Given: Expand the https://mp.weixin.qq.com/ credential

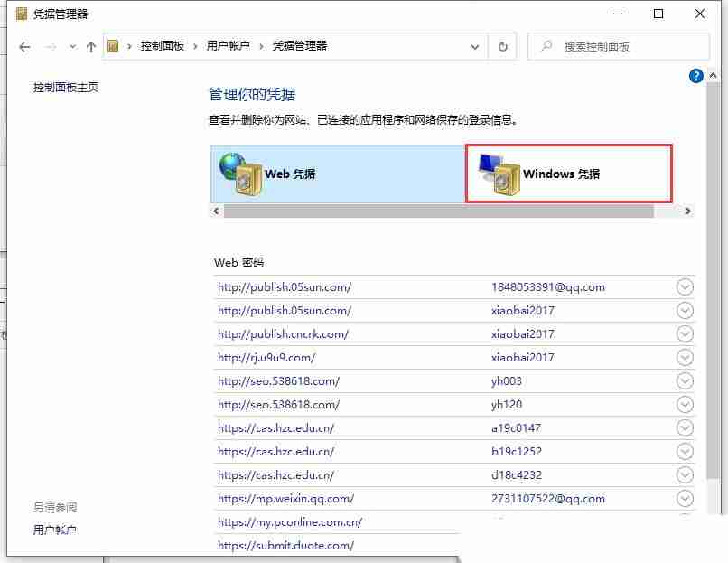Looking at the screenshot, I should click(x=684, y=498).
